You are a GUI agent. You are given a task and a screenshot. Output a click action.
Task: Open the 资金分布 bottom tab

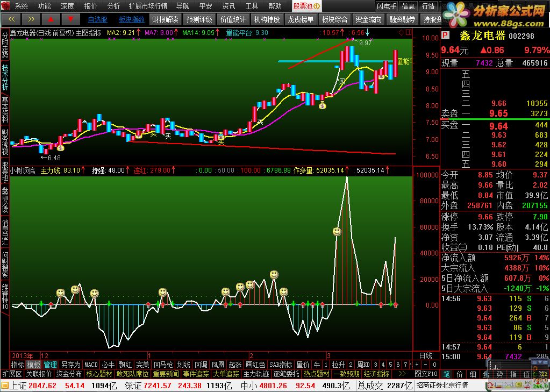pyautogui.click(x=69, y=374)
